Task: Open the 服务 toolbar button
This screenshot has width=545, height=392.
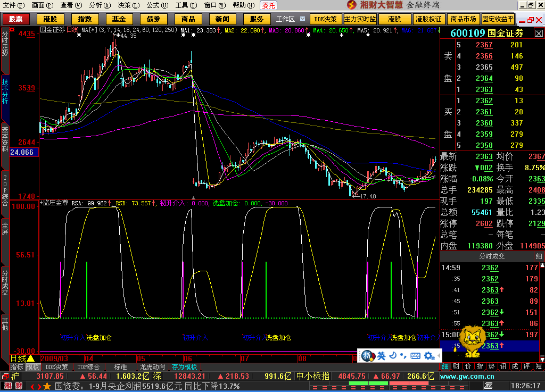Action: (257, 19)
